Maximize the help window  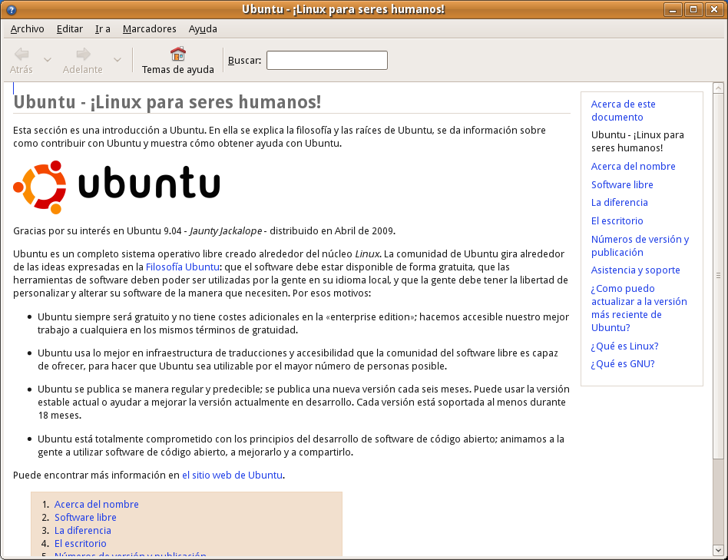click(693, 9)
